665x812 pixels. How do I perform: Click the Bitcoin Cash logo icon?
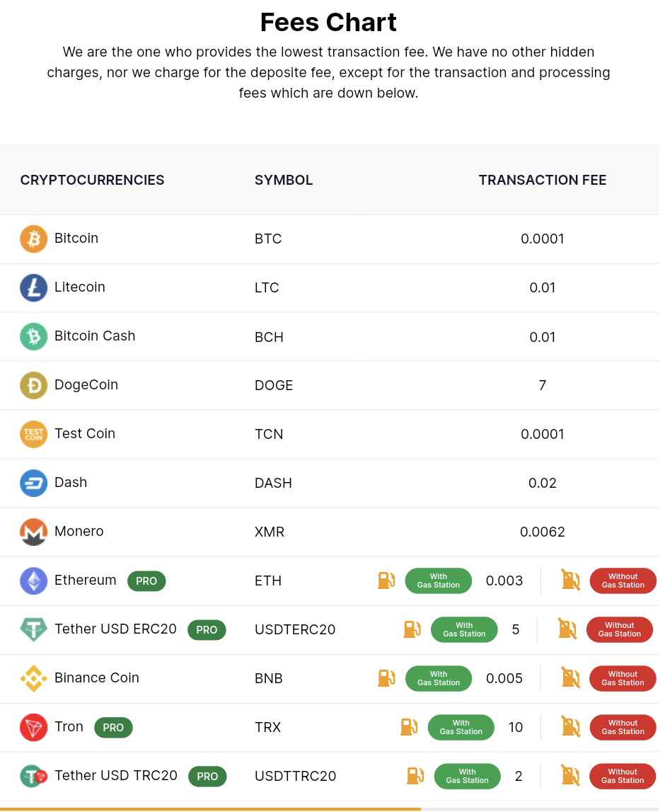33,336
